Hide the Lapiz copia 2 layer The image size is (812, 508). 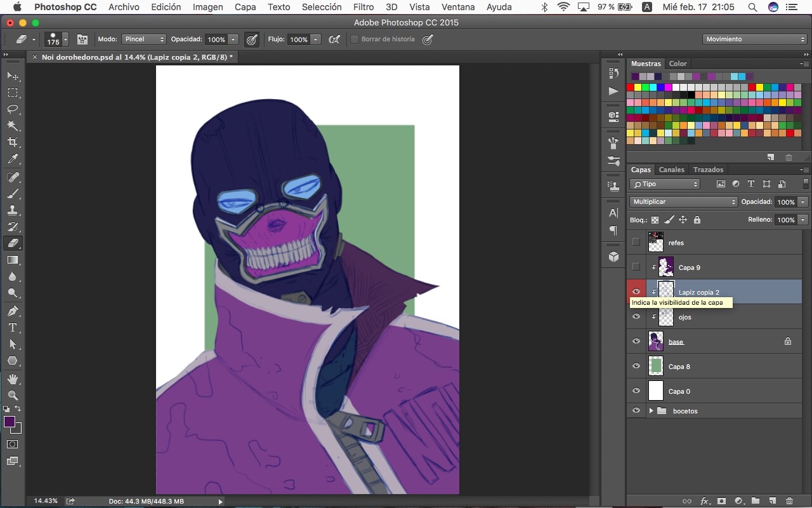636,292
